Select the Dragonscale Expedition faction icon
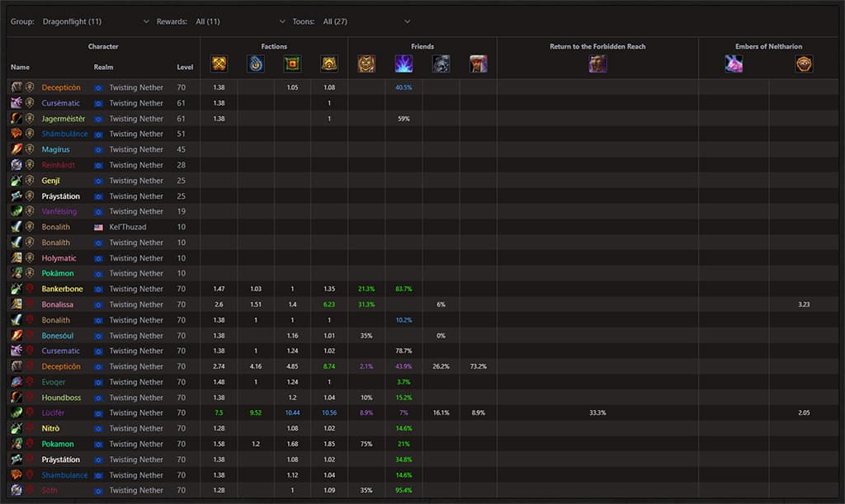Image resolution: width=845 pixels, height=504 pixels. coord(220,64)
